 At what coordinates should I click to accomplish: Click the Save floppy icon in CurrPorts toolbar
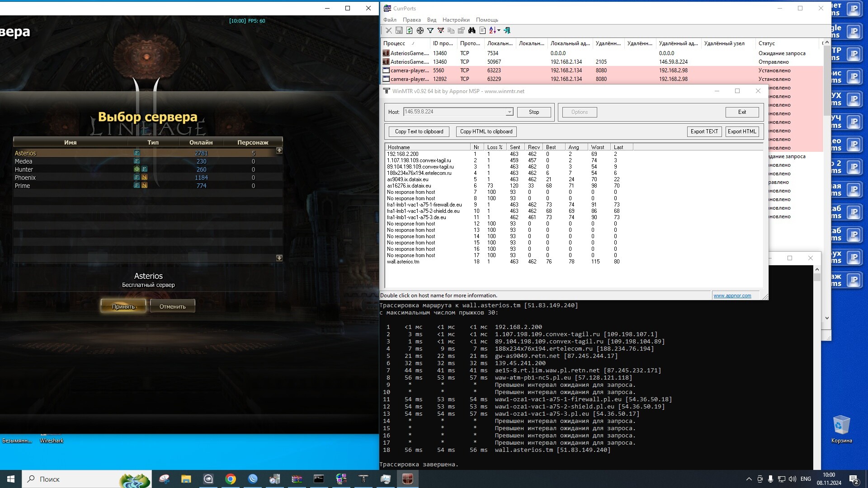[x=399, y=30]
